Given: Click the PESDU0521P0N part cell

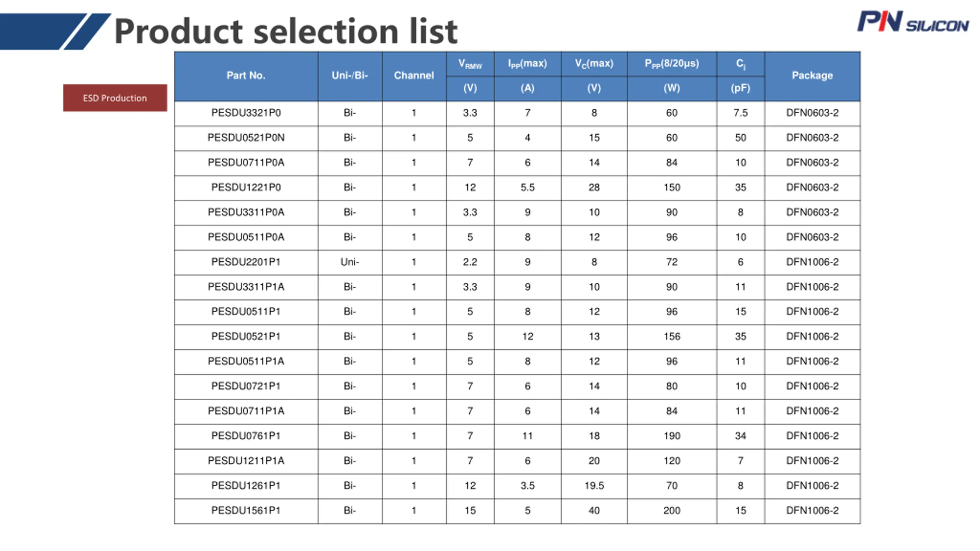Looking at the screenshot, I should pyautogui.click(x=246, y=138).
